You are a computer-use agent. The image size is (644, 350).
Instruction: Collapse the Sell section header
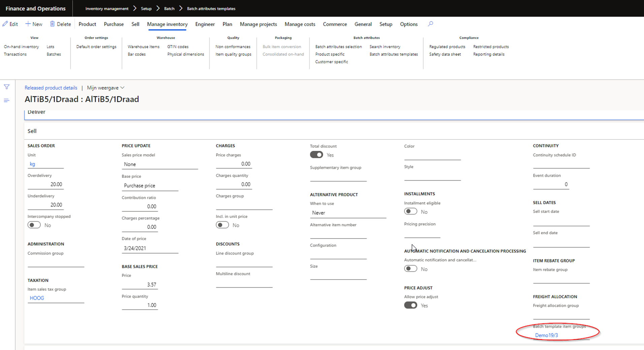coord(32,131)
